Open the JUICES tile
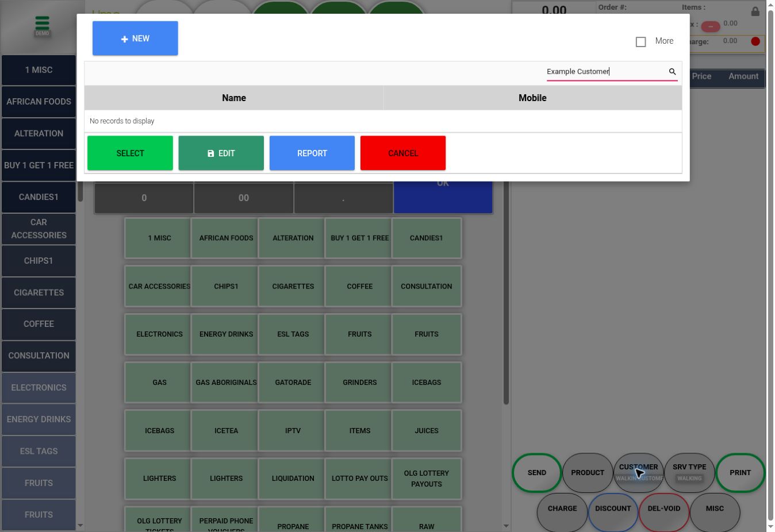Screen dimensions: 775x532 pyautogui.click(x=427, y=431)
